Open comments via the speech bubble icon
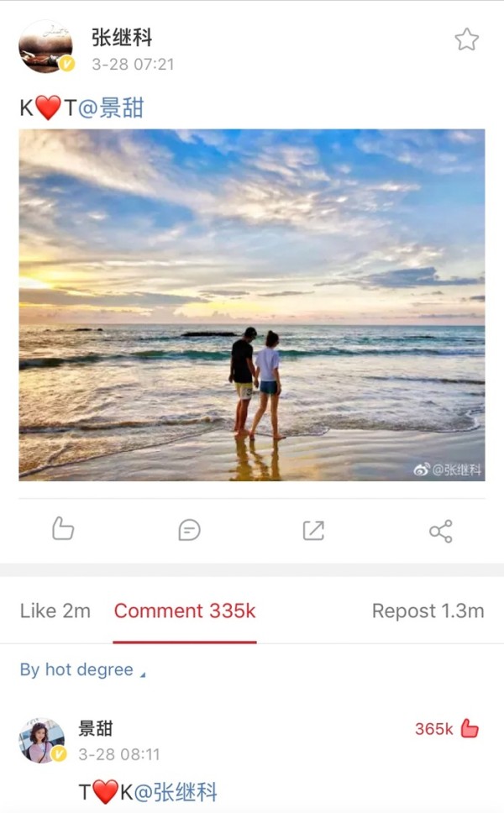Image resolution: width=504 pixels, height=813 pixels. (x=189, y=531)
